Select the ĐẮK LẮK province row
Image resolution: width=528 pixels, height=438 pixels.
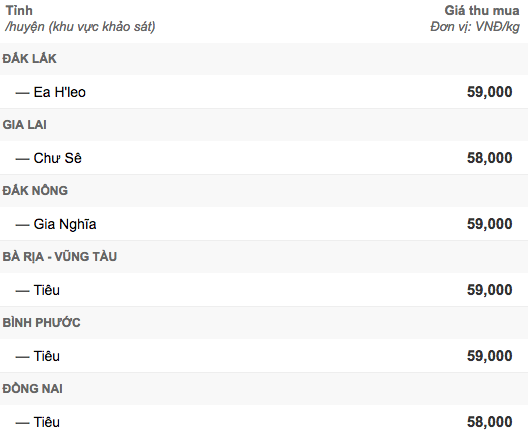coord(264,59)
